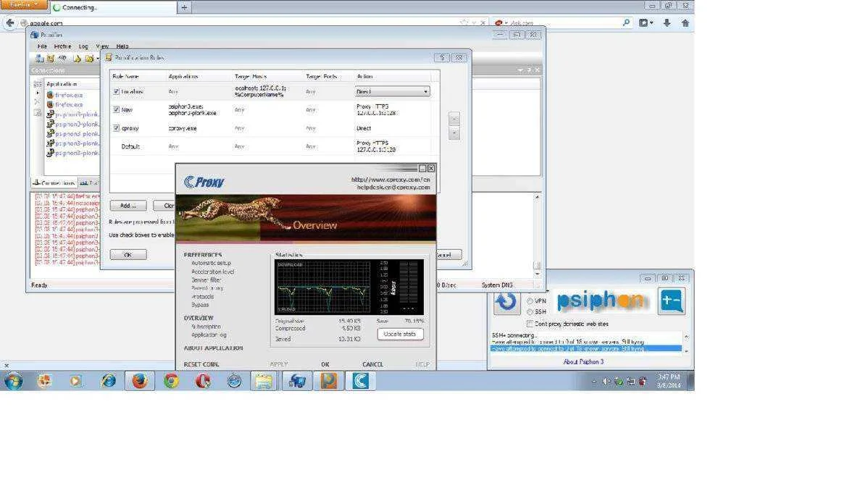Click RESET CONN. in CProxy
The image size is (868, 488).
click(201, 365)
